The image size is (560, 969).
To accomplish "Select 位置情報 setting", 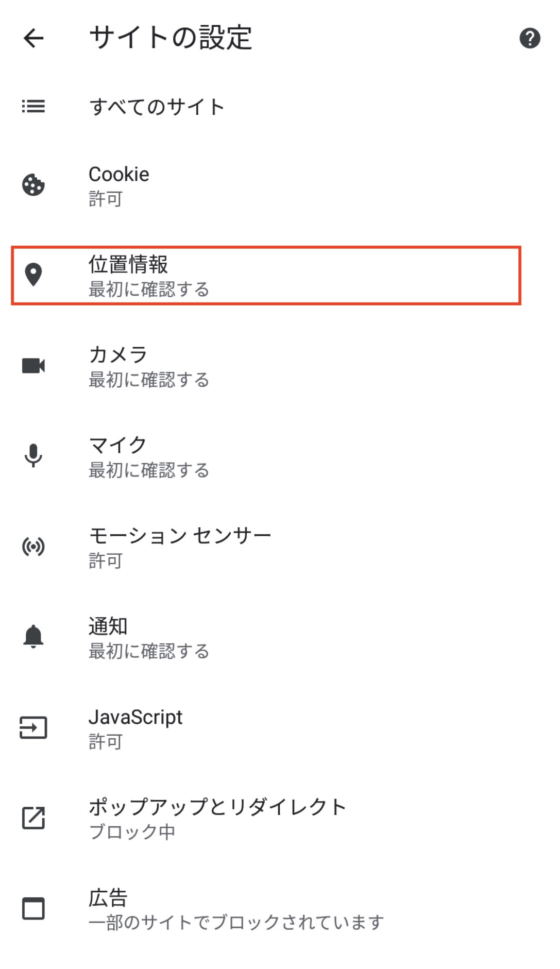I will pos(149,276).
